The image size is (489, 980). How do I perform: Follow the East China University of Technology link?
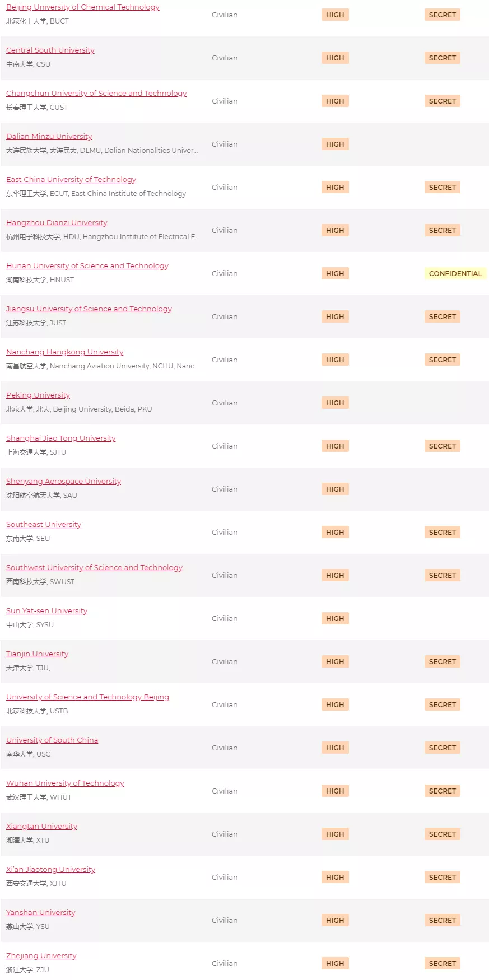(x=71, y=180)
